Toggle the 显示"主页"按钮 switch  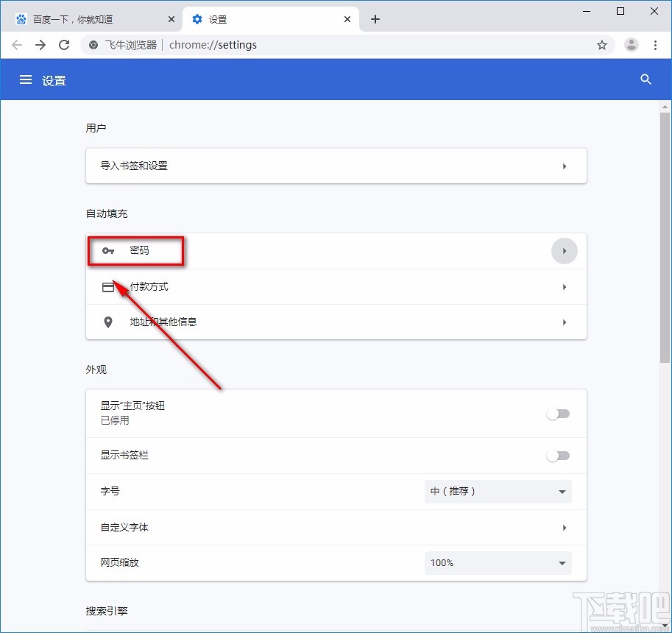(558, 414)
